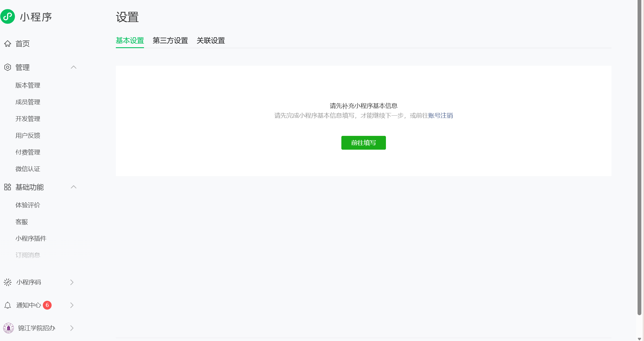Click the red badge showing 6
644x341 pixels.
[x=47, y=305]
